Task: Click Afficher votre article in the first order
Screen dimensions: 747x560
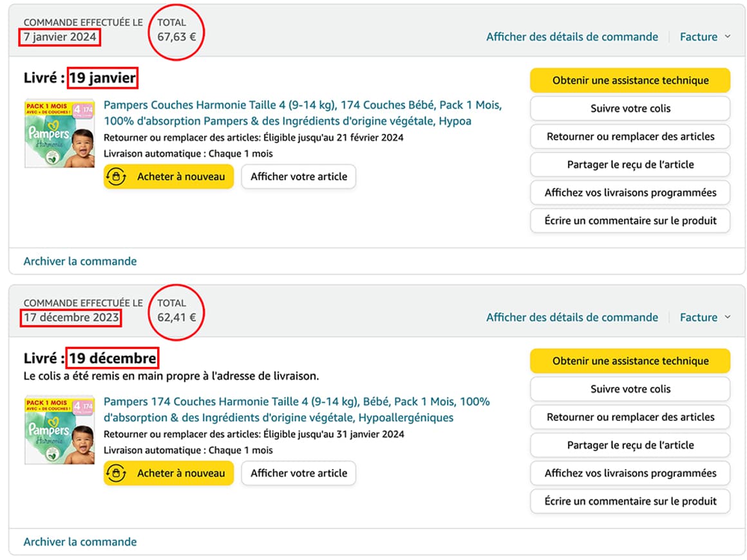Action: pos(298,176)
